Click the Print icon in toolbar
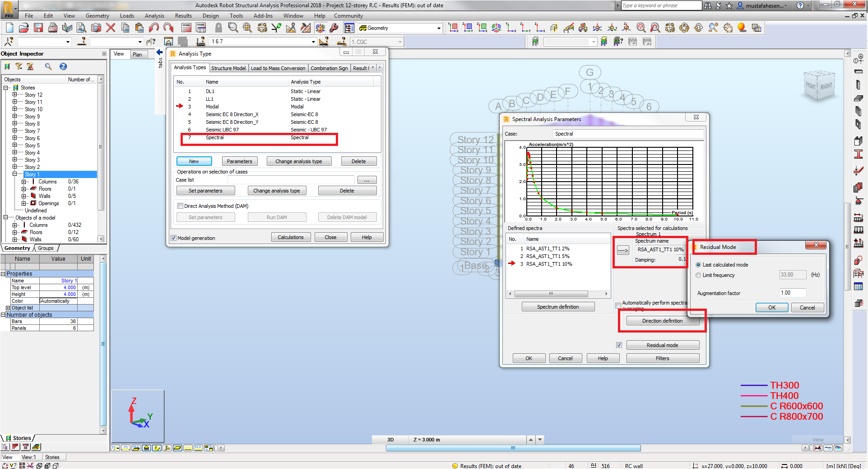This screenshot has height=469, width=868. pyautogui.click(x=53, y=28)
